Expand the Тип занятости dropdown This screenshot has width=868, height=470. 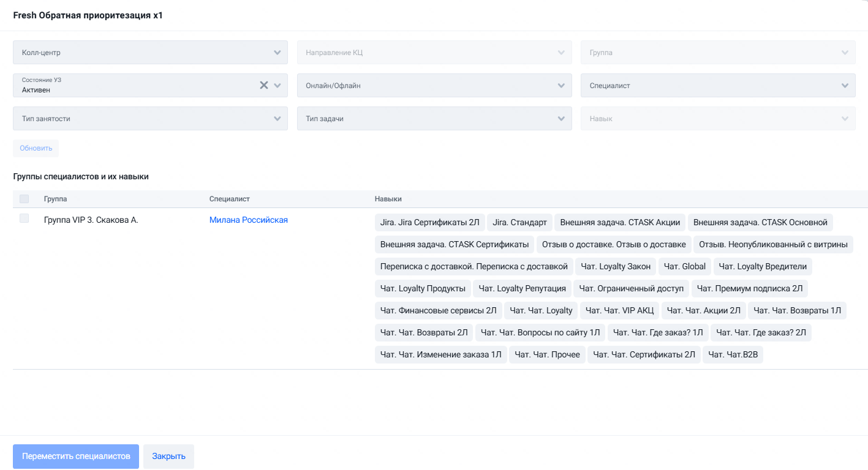[x=150, y=119]
